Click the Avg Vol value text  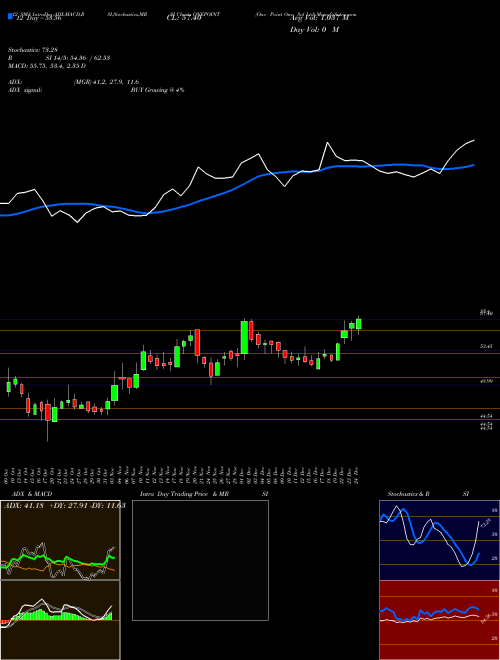tap(319, 18)
